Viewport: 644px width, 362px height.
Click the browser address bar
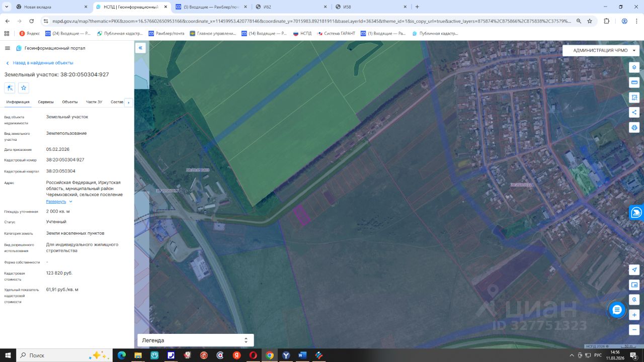(x=312, y=21)
